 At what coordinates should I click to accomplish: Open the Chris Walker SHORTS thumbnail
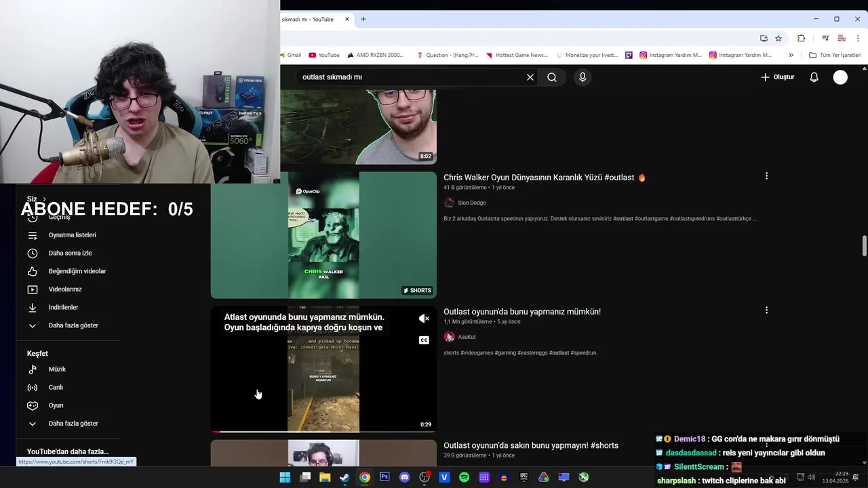[323, 235]
